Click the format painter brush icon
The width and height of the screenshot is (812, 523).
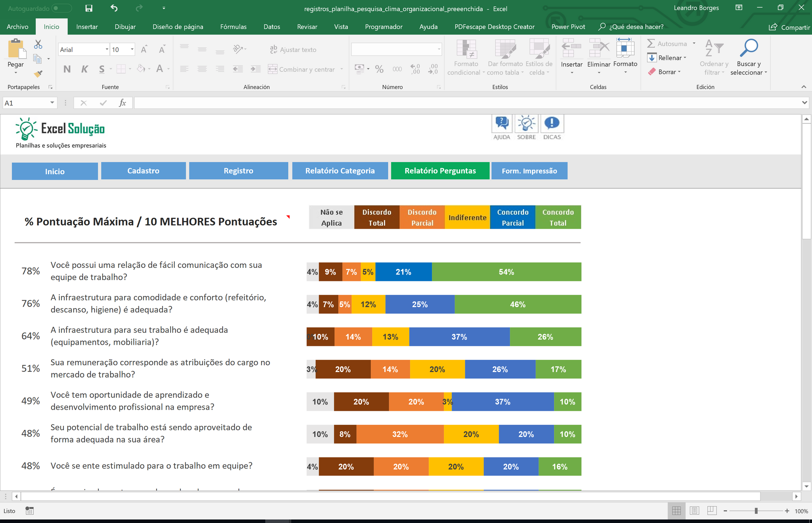[x=38, y=74]
